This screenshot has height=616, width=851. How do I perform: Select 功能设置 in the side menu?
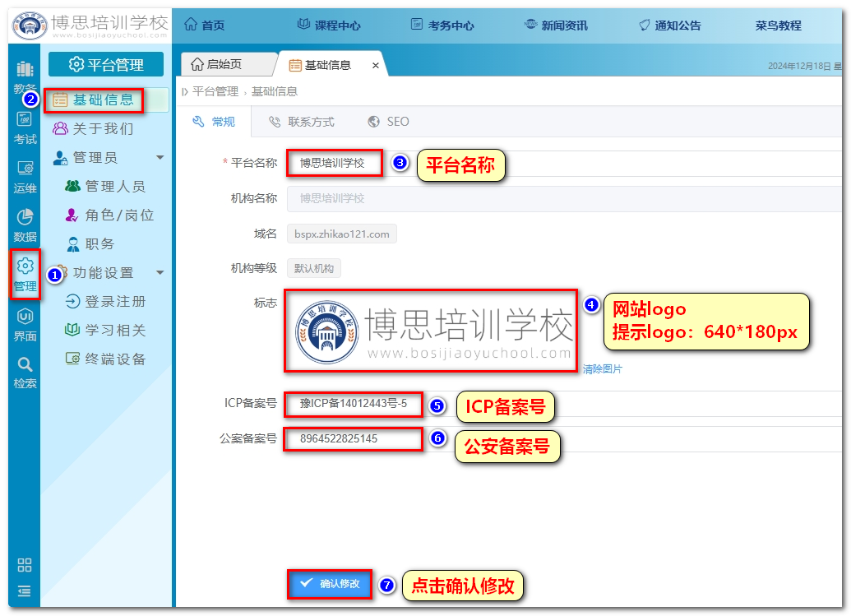click(95, 272)
